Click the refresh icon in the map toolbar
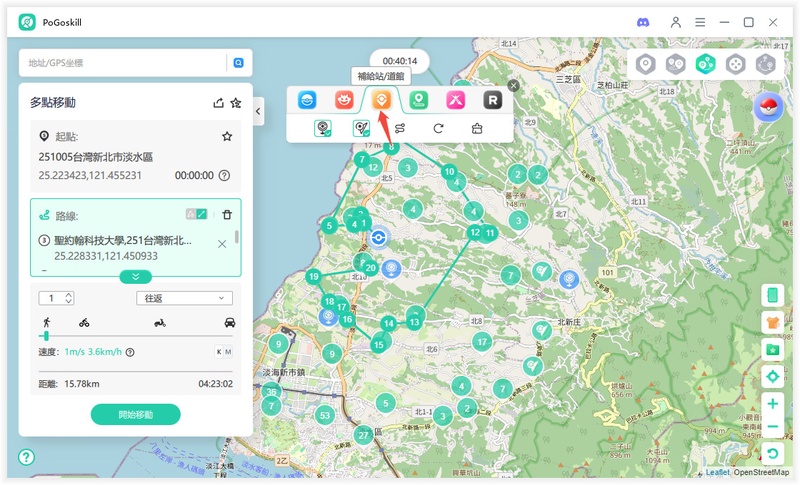Viewport: 800px width, 485px height. click(438, 128)
